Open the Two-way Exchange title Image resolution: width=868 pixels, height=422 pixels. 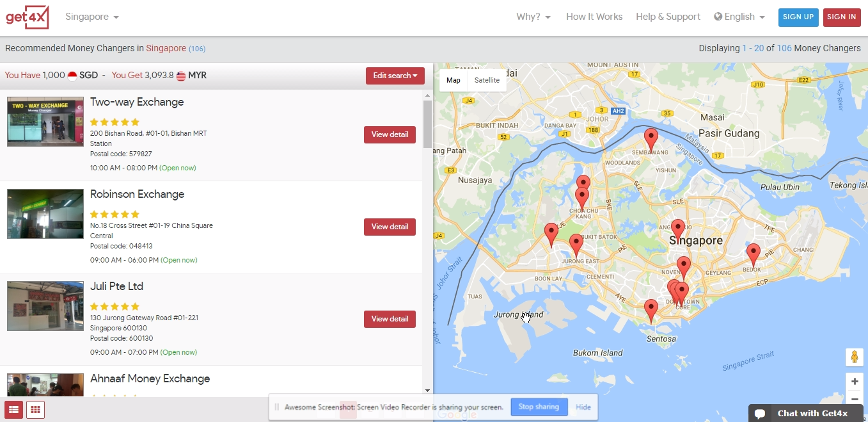tap(137, 102)
